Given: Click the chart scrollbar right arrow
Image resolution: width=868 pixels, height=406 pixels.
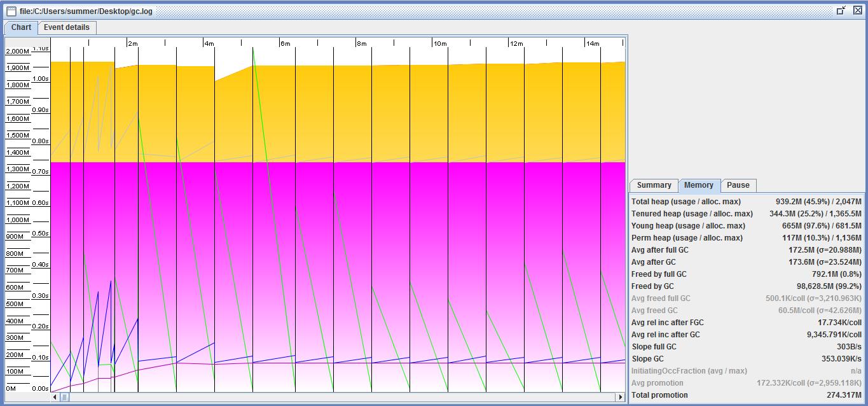Looking at the screenshot, I should pos(620,397).
